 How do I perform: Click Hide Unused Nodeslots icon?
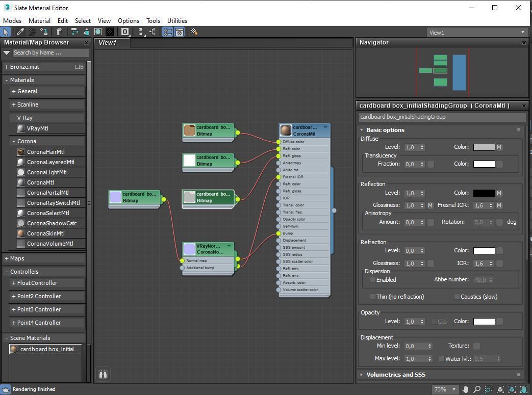pyautogui.click(x=86, y=32)
